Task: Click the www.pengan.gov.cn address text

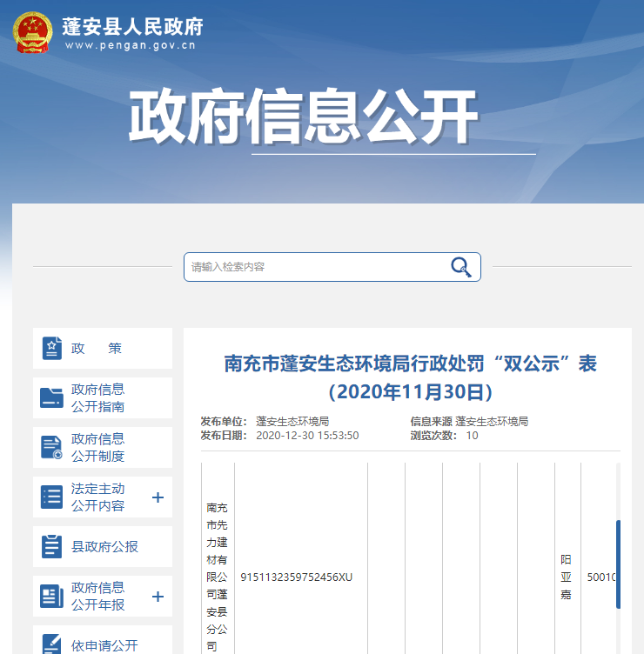Action: coord(131,45)
